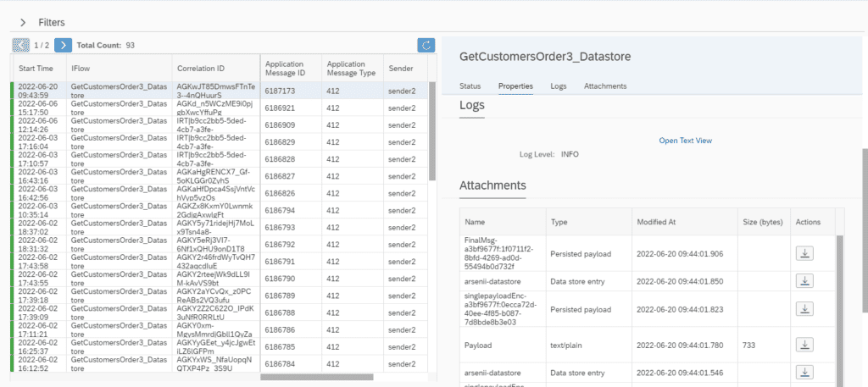Click the Size (bytes) column header
This screenshot has height=387, width=868.
pos(764,222)
